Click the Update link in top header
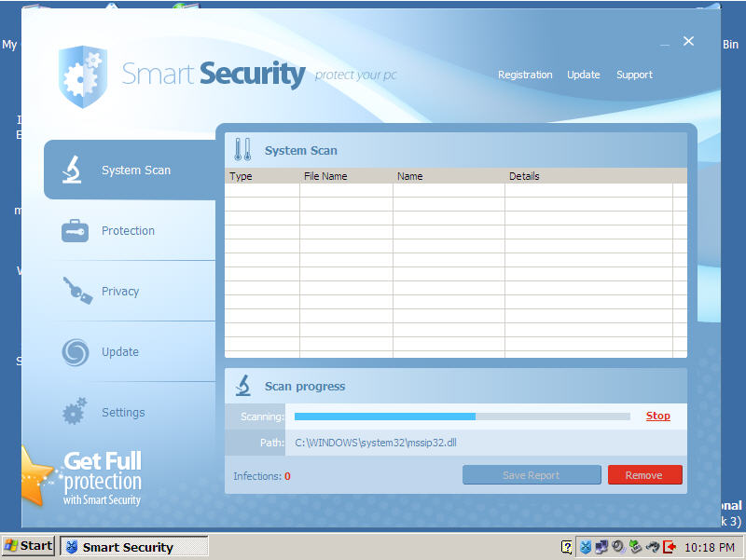The image size is (746, 560). tap(584, 75)
